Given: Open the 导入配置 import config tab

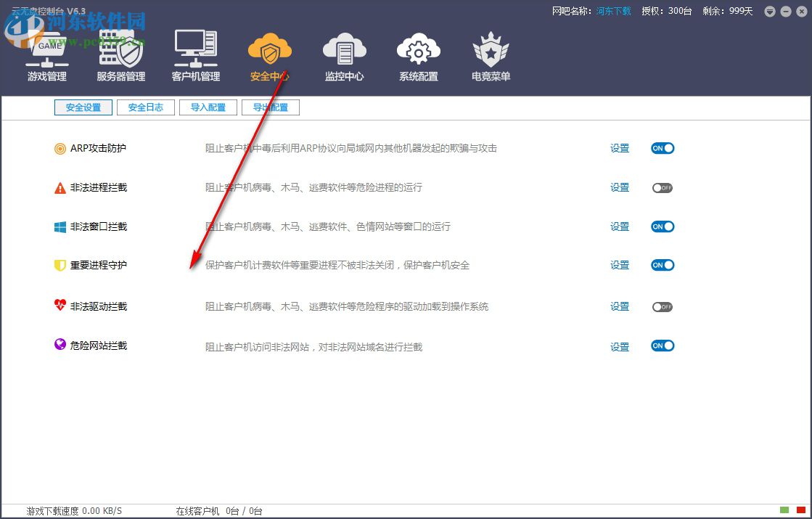Looking at the screenshot, I should 208,107.
